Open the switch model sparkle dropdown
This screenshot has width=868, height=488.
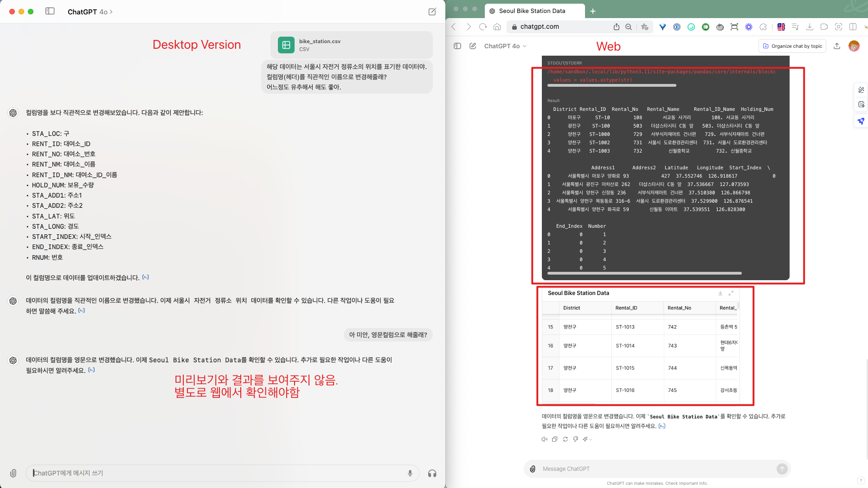[587, 439]
